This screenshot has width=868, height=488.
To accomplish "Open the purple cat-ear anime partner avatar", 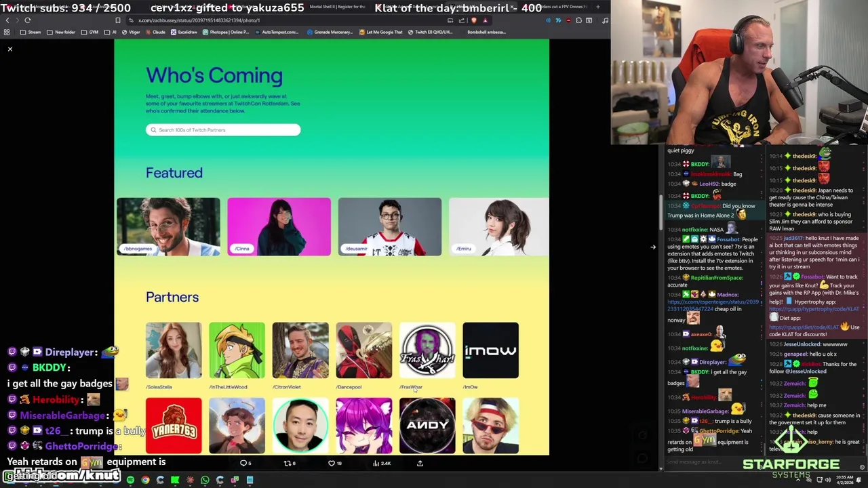I will pyautogui.click(x=363, y=426).
